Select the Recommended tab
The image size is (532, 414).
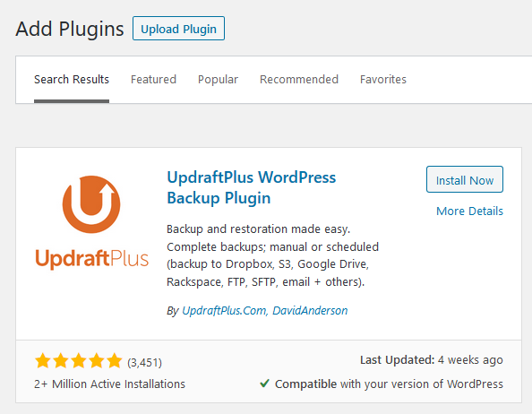(299, 80)
